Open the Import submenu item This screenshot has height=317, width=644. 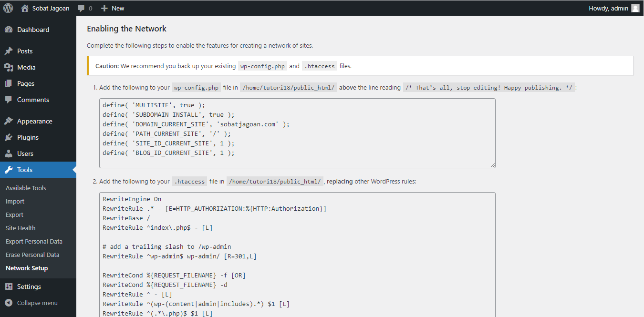[x=15, y=201]
